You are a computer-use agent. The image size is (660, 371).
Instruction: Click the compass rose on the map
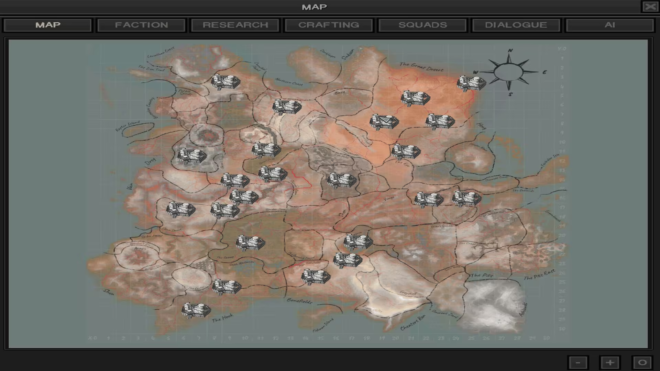509,72
